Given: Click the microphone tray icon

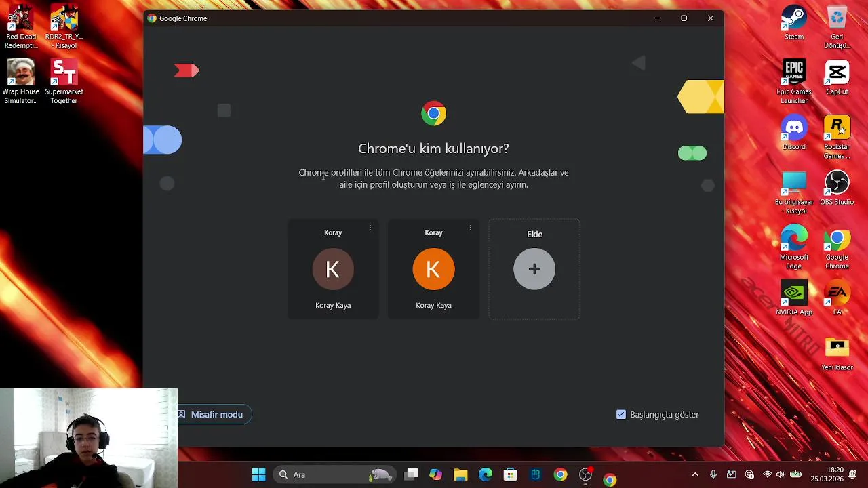Looking at the screenshot, I should (x=713, y=474).
